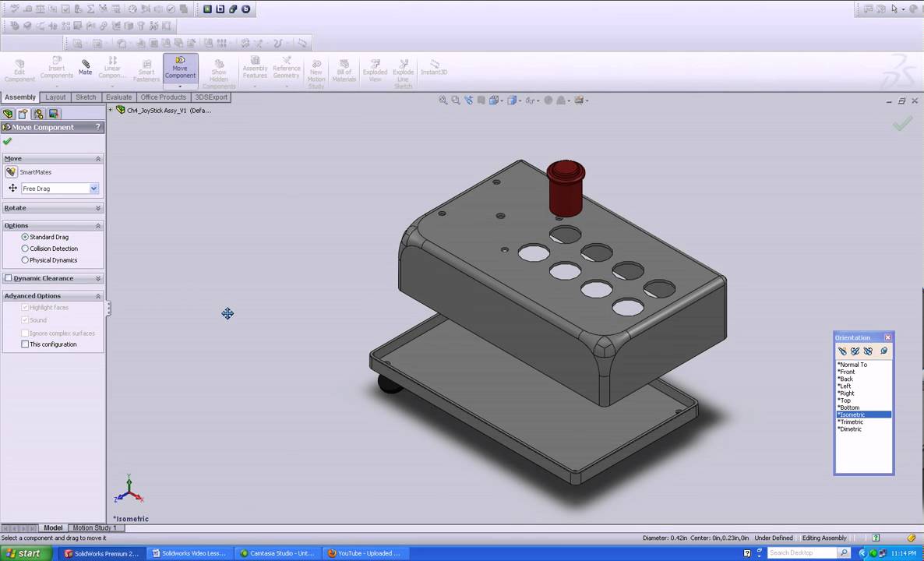Check the This configuration checkbox
The image size is (924, 561).
point(25,344)
